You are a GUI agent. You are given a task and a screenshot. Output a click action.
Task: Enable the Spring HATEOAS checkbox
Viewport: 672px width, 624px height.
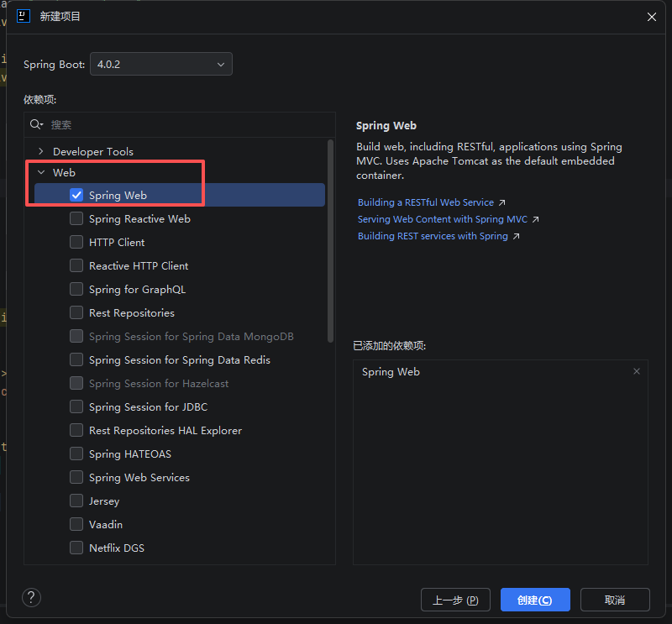pyautogui.click(x=76, y=454)
